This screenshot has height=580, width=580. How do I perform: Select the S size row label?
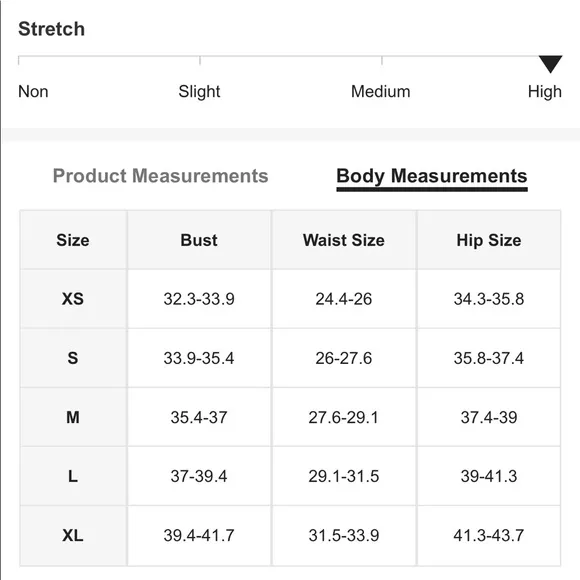73,358
